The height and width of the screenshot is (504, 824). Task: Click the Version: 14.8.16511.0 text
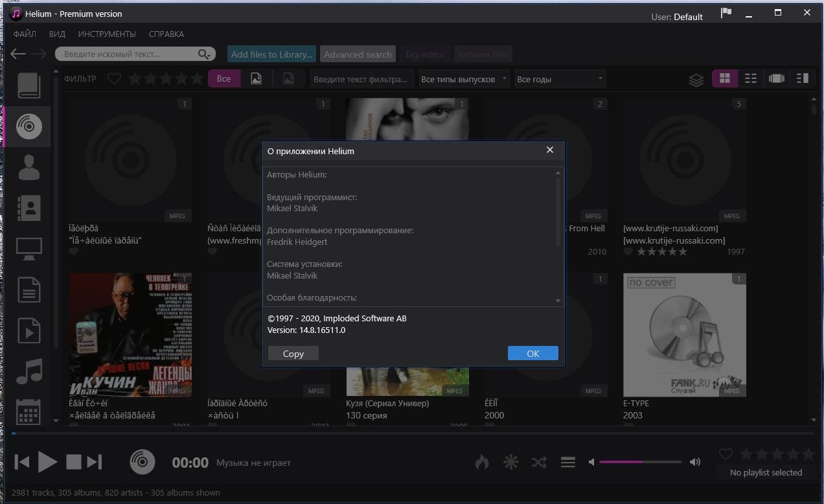pos(306,330)
